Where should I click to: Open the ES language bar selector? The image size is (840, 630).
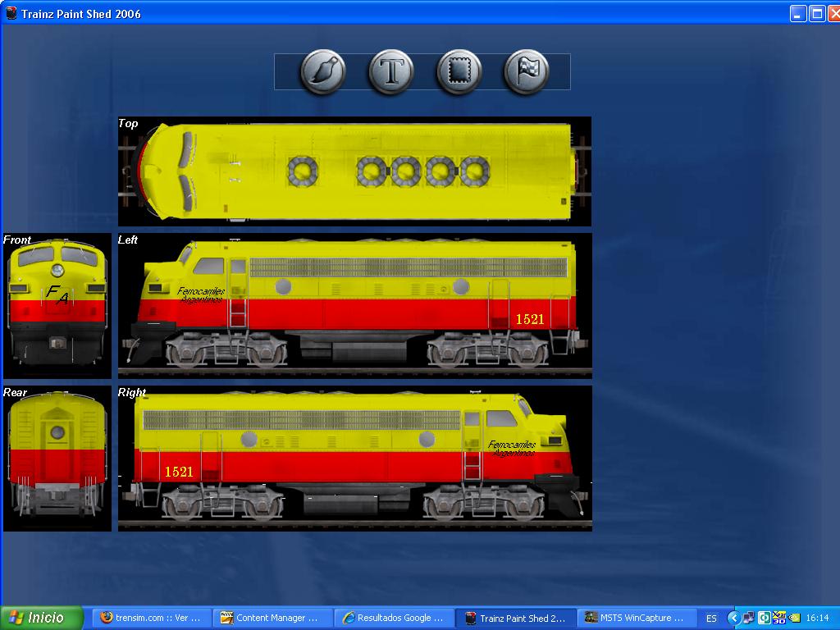711,618
